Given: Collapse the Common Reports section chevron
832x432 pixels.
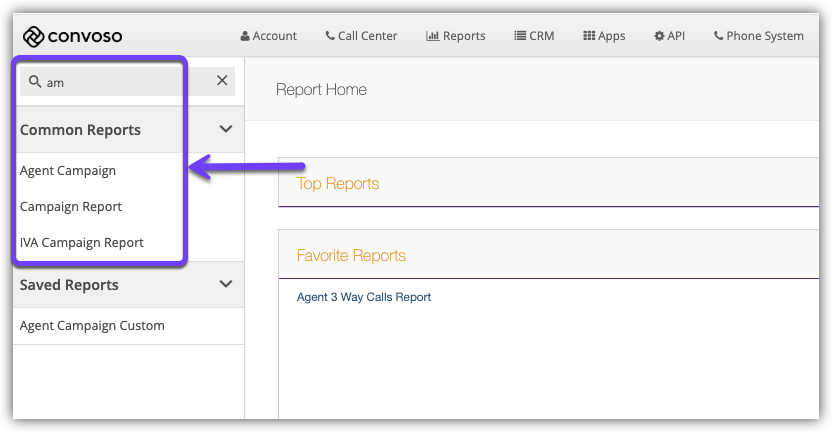Looking at the screenshot, I should pyautogui.click(x=226, y=130).
